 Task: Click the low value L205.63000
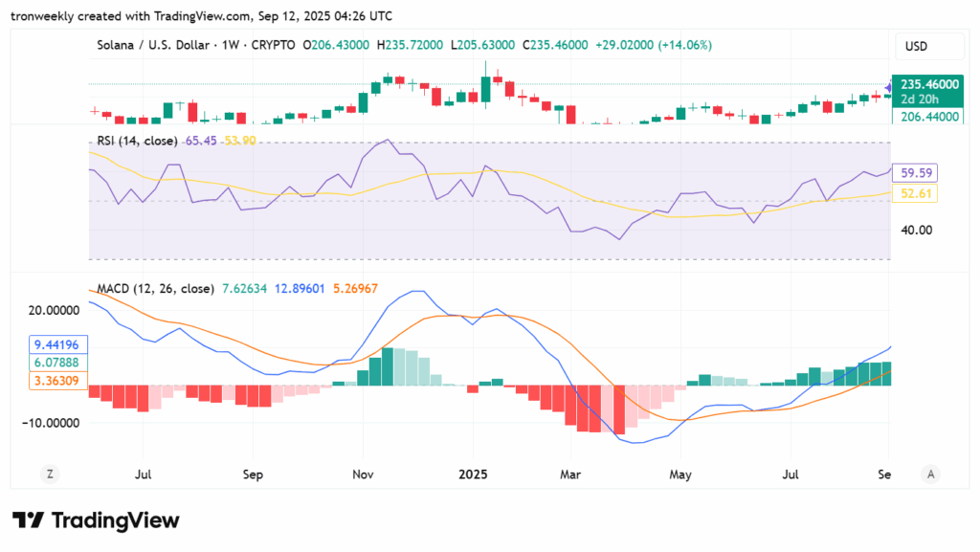coord(482,45)
